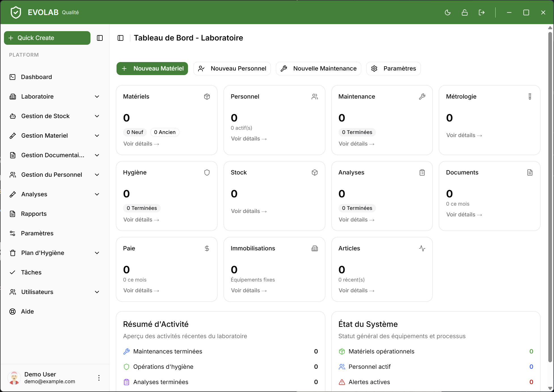Click the Nouveau Personnel button
This screenshot has width=554, height=392.
pos(232,69)
